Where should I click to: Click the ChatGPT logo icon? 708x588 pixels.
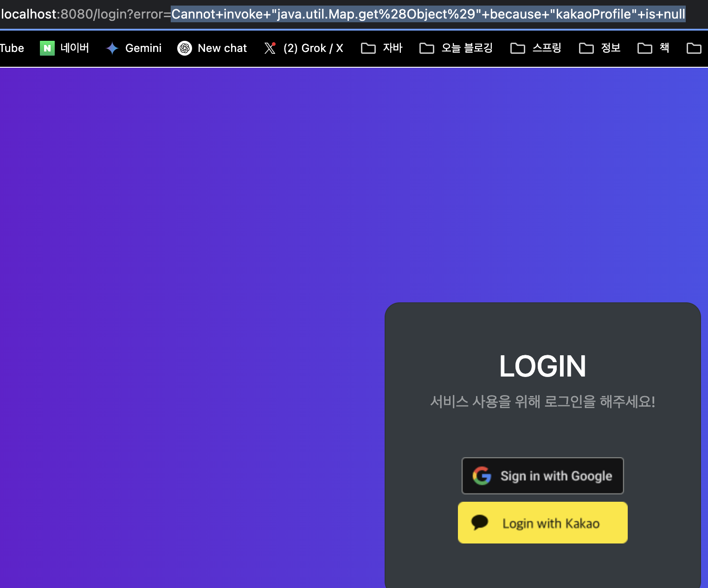[x=185, y=48]
